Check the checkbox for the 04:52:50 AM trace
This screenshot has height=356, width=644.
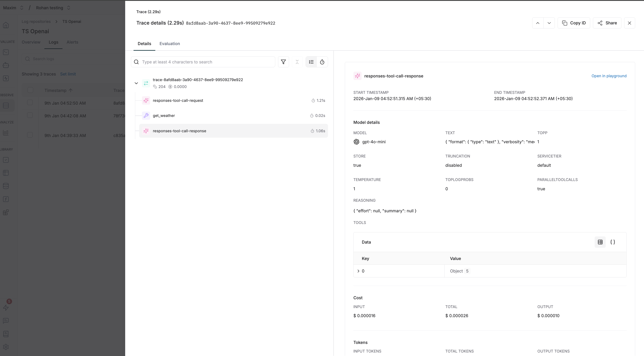30,102
